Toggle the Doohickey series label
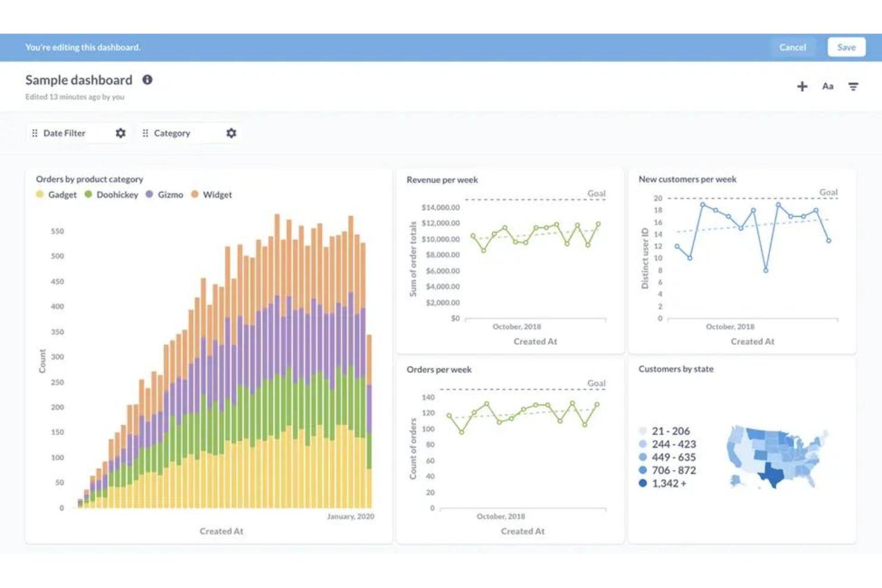Viewport: 882px width, 588px height. (x=117, y=195)
